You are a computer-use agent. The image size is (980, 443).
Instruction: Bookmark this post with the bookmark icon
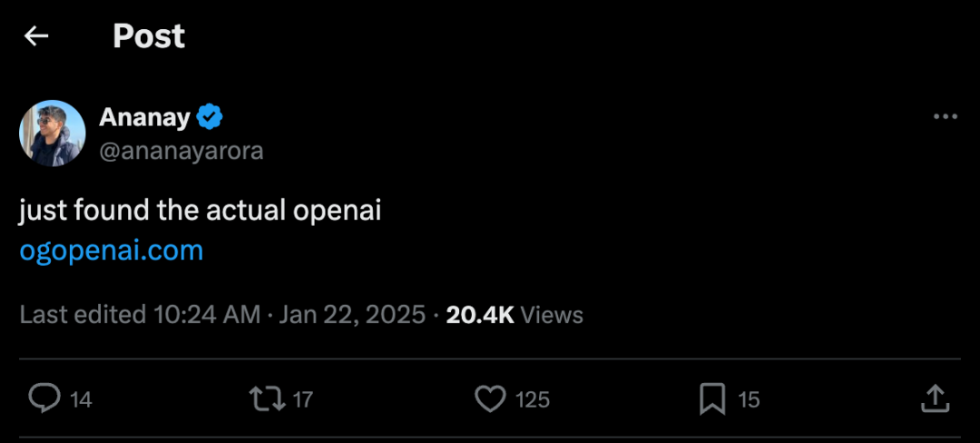[x=712, y=399]
